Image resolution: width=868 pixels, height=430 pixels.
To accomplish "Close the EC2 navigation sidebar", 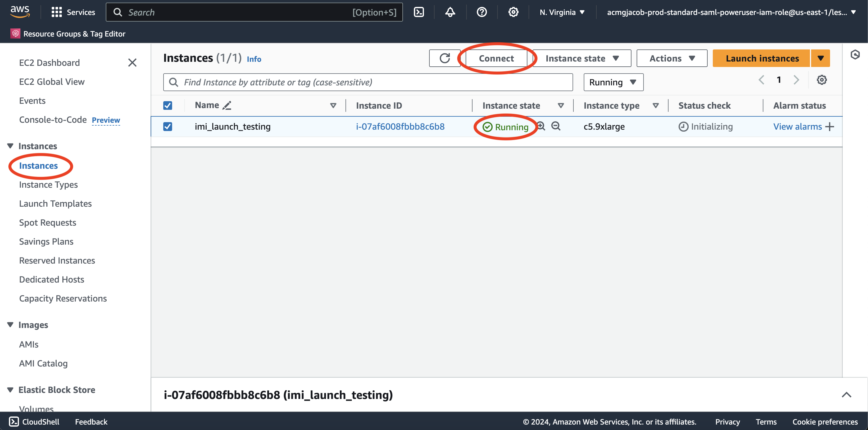I will [x=132, y=62].
